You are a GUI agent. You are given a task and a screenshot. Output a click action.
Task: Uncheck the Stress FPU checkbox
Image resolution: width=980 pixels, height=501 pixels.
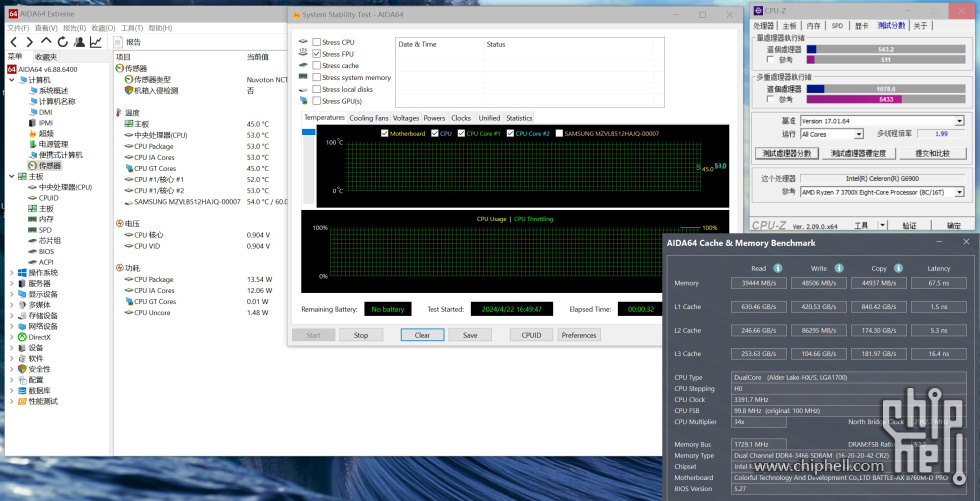pyautogui.click(x=317, y=54)
